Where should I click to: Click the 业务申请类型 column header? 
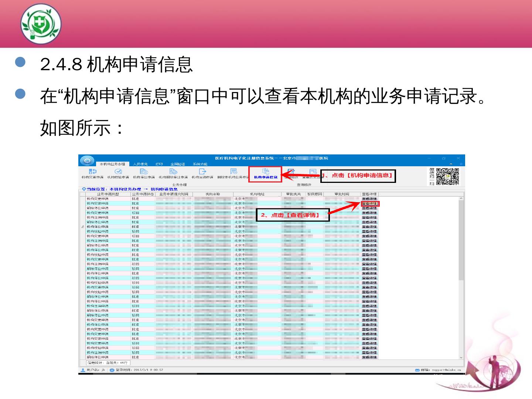[x=108, y=194]
